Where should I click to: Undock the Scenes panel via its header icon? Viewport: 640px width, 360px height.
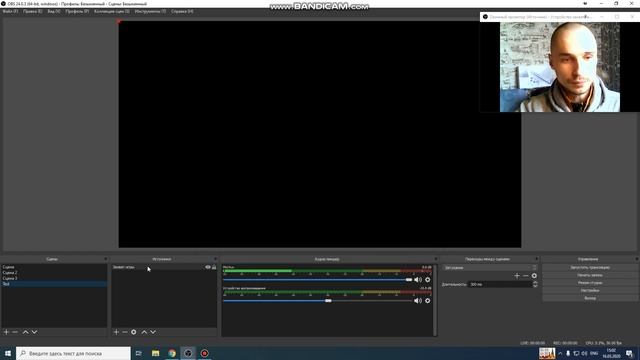(x=105, y=259)
